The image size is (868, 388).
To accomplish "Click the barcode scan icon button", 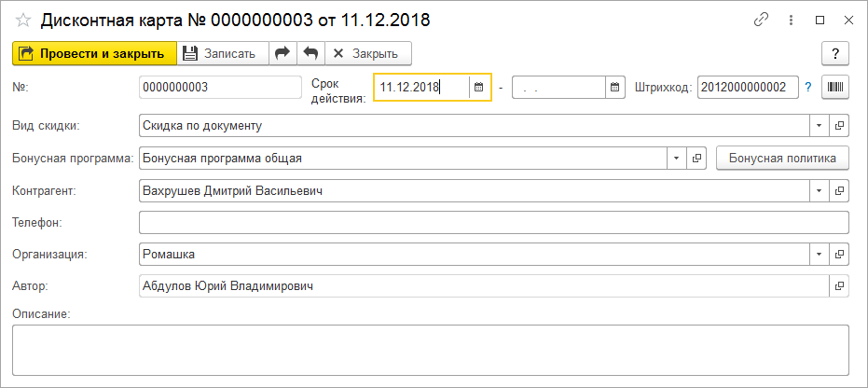I will click(835, 88).
